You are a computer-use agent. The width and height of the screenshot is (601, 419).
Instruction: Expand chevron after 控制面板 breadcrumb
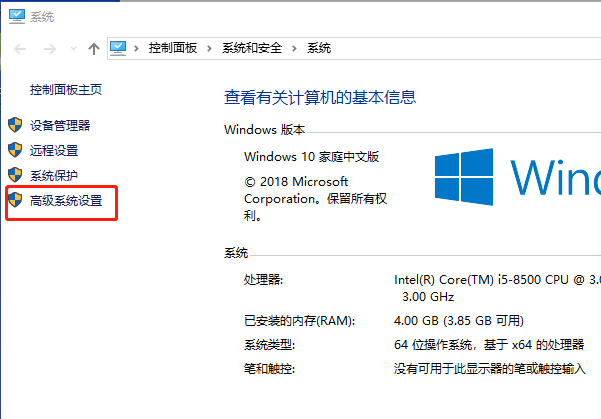(x=209, y=48)
